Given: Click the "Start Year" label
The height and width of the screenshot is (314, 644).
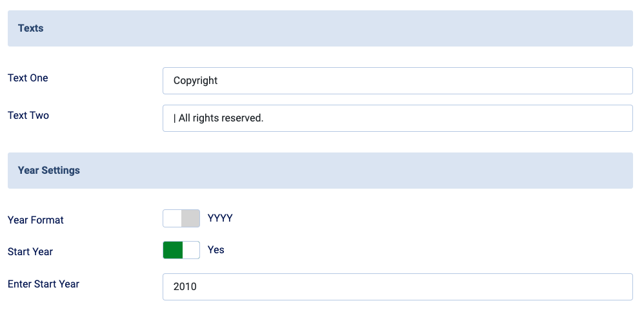Looking at the screenshot, I should [30, 252].
